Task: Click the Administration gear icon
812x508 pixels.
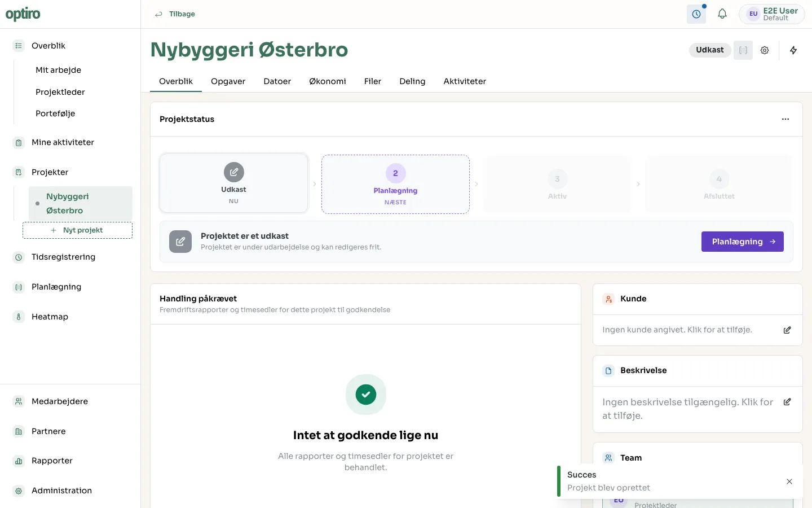Action: [19, 491]
